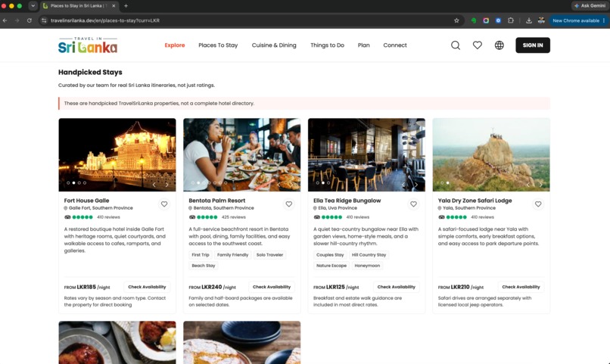Click the Travel in Sri Lanka logo
Image resolution: width=610 pixels, height=364 pixels.
(x=88, y=45)
